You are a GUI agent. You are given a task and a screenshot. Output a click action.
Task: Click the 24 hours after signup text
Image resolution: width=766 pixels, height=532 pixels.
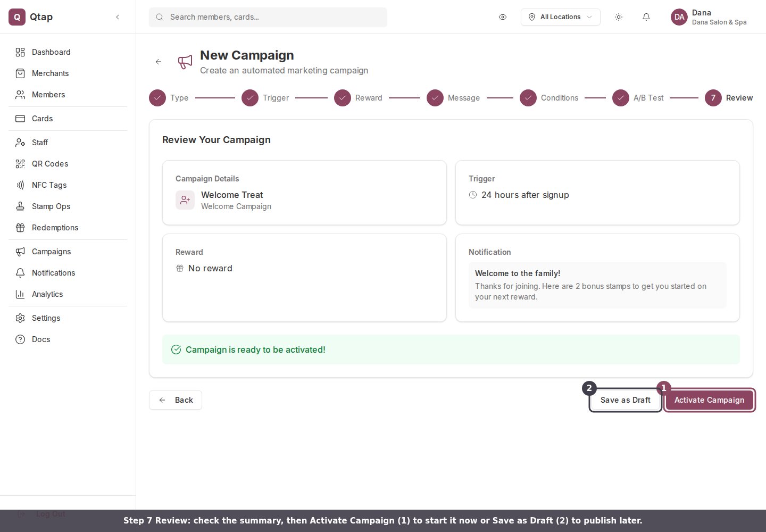(x=525, y=195)
